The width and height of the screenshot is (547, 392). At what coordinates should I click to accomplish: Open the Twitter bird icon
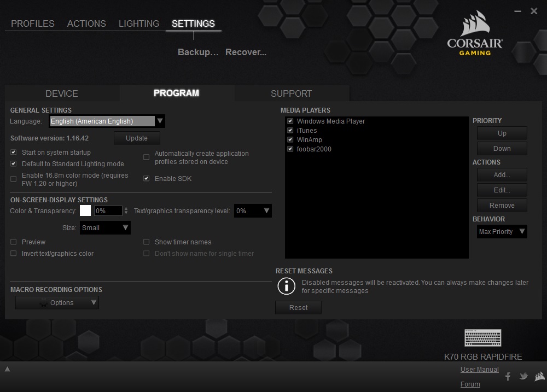pos(523,376)
